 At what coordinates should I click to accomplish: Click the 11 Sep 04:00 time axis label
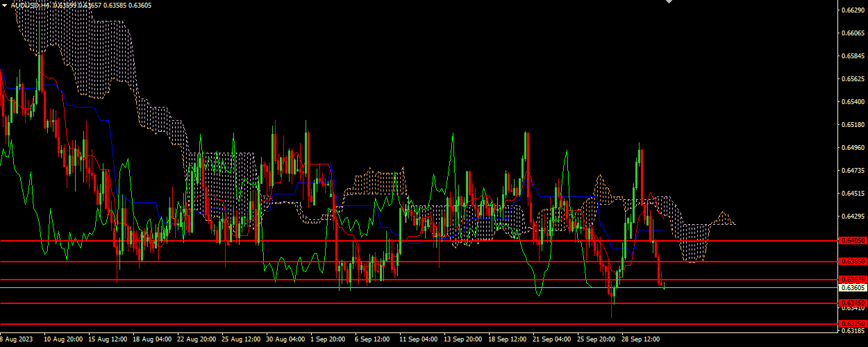pos(419,340)
